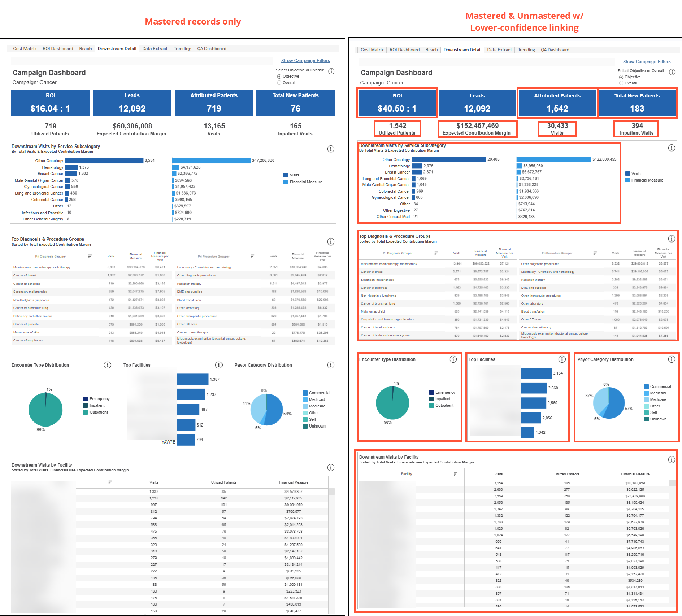Click info icon on left Encounter Type Distribution
The height and width of the screenshot is (616, 682).
tap(107, 365)
